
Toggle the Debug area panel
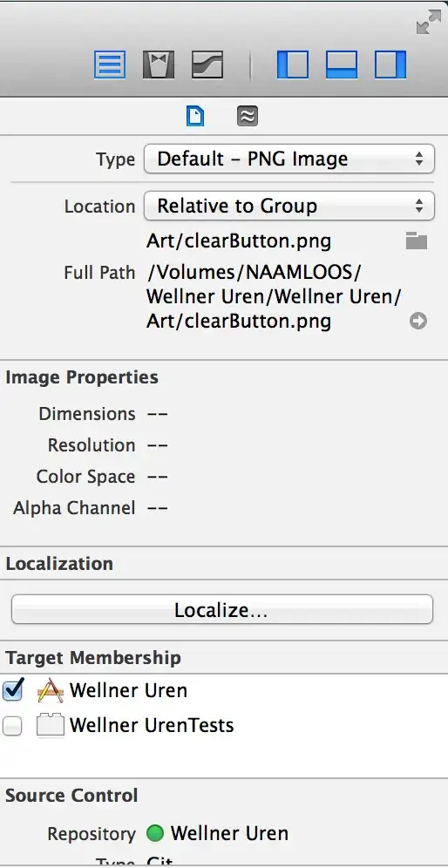pos(341,64)
